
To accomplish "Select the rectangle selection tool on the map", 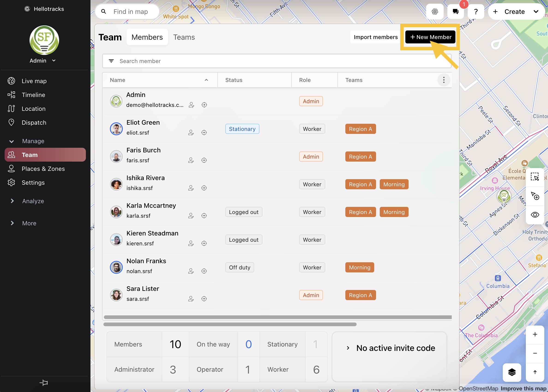I will (535, 176).
